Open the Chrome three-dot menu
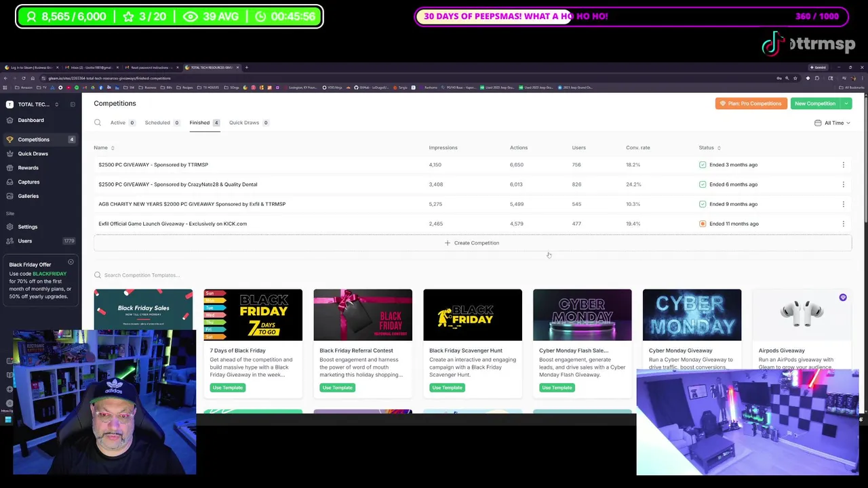The height and width of the screenshot is (488, 868). click(863, 78)
